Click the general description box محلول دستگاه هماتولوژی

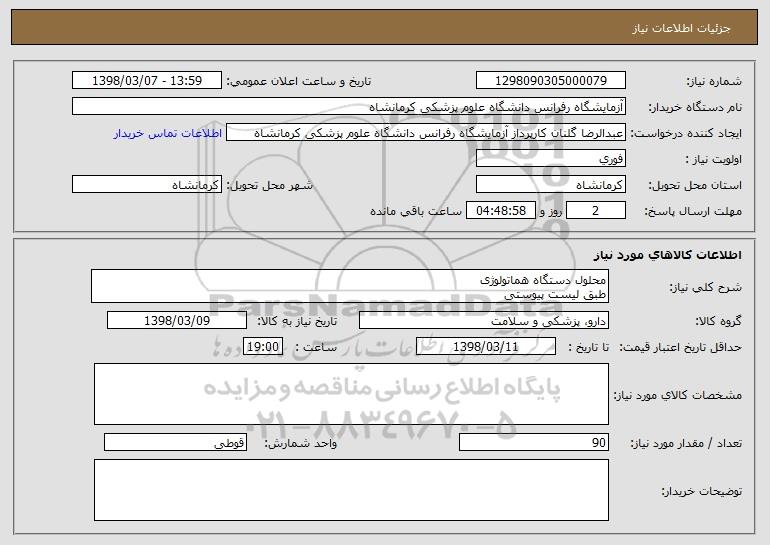[x=350, y=286]
